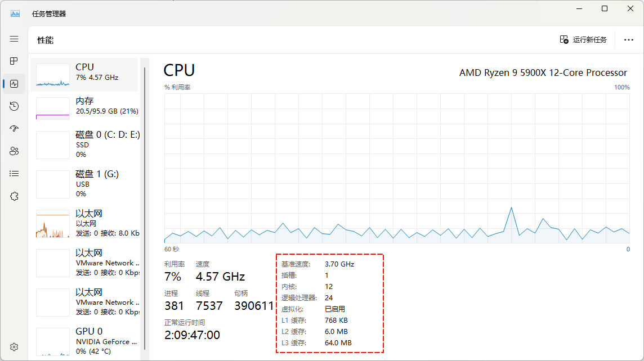Screen dimensions: 644x361
Task: Switch to the Users page icon
Action: point(14,151)
